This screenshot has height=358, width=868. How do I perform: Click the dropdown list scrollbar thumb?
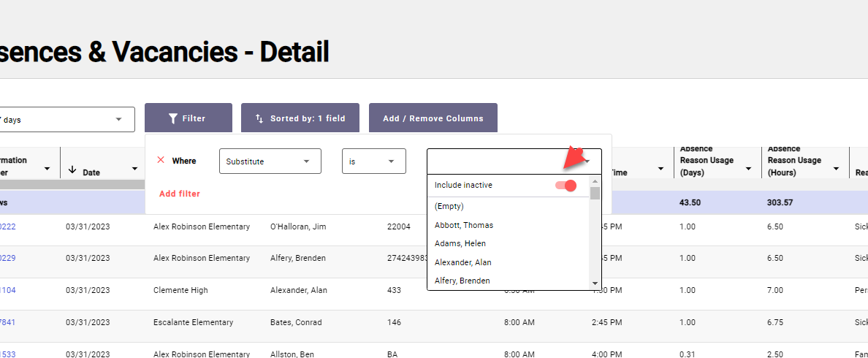(x=595, y=193)
